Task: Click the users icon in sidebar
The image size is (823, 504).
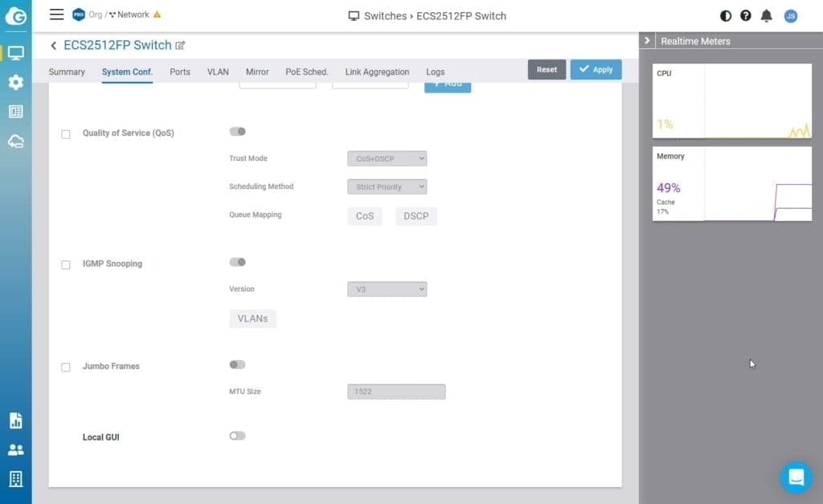Action: [15, 450]
